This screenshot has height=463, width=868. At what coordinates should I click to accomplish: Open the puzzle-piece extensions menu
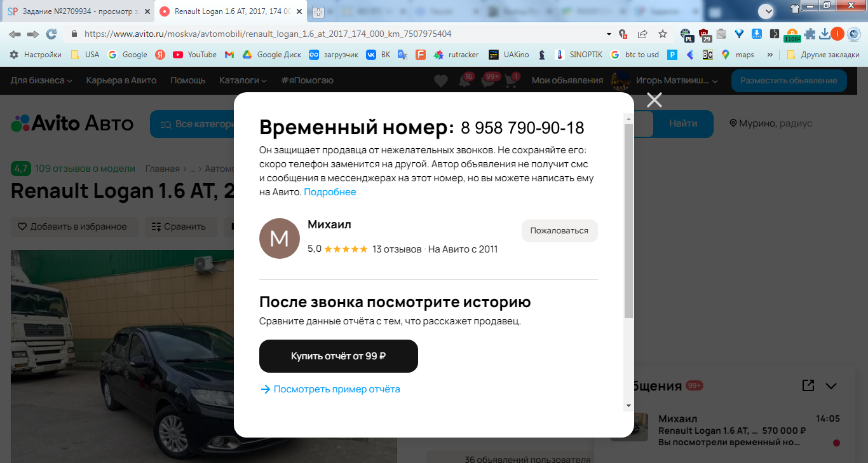[x=810, y=34]
